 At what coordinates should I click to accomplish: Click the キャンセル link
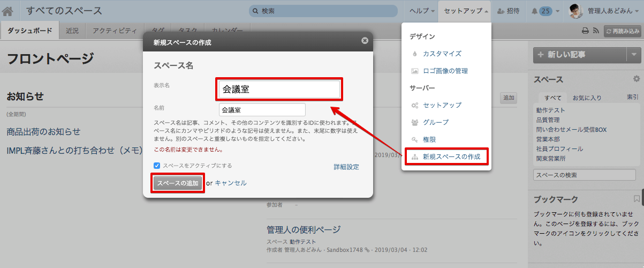click(x=231, y=183)
